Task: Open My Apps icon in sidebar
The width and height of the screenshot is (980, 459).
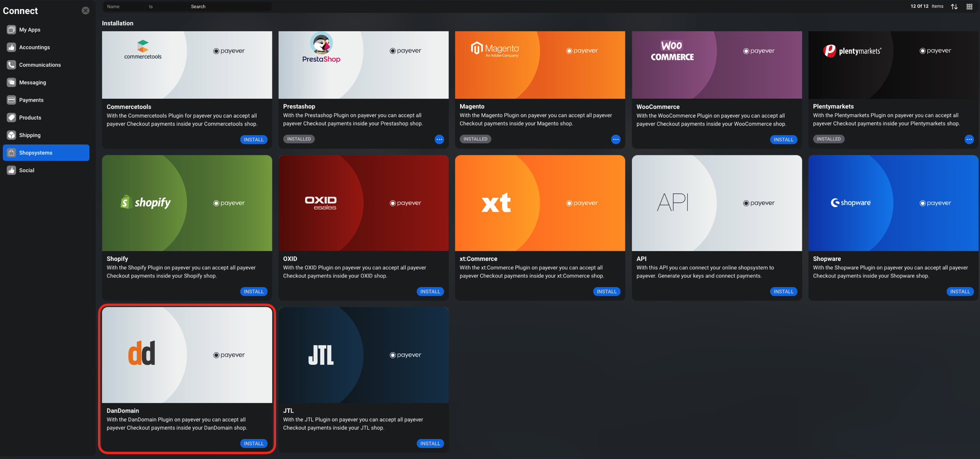Action: (x=11, y=29)
